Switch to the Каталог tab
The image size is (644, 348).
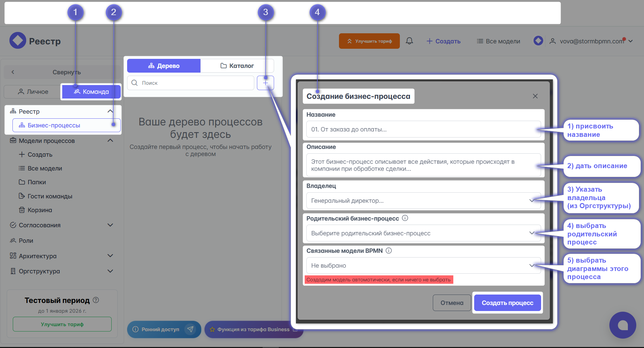237,66
